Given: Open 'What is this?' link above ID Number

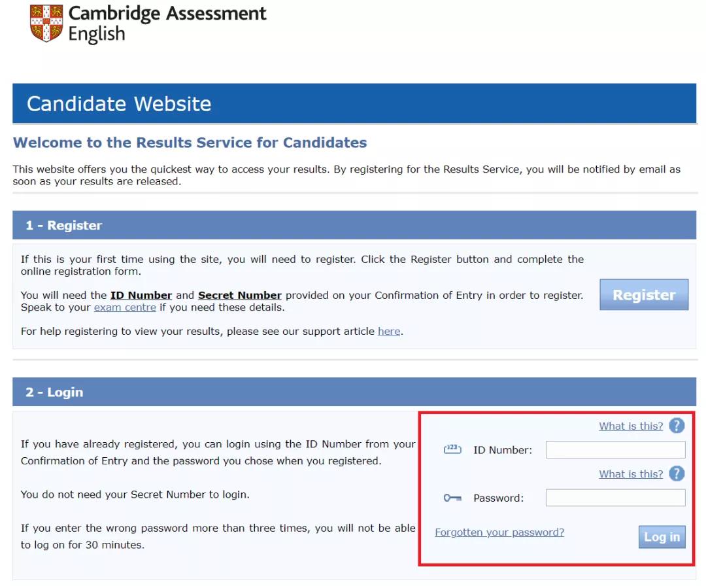Looking at the screenshot, I should tap(631, 426).
